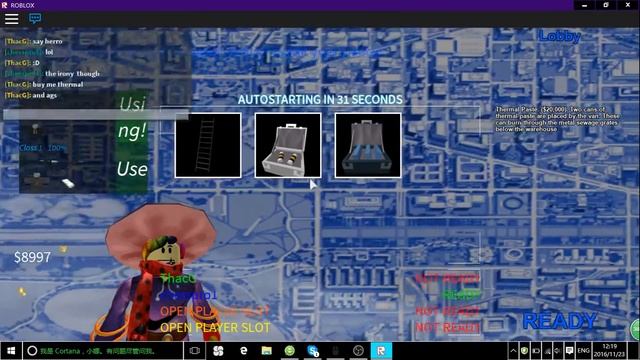640x360 pixels.
Task: Switch ENG input language indicator
Action: (583, 351)
